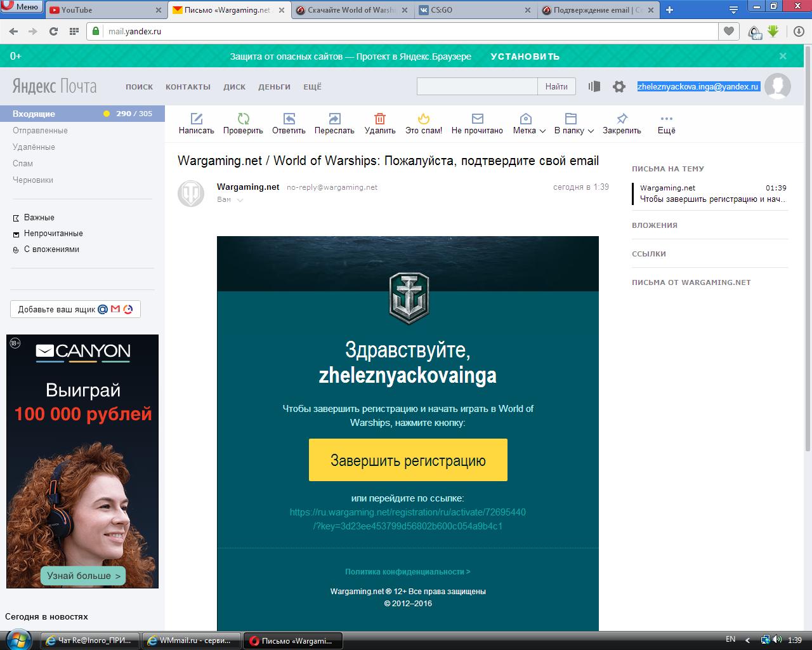Click the Wargaming.net sender avatar
Image resolution: width=812 pixels, height=650 pixels.
191,193
